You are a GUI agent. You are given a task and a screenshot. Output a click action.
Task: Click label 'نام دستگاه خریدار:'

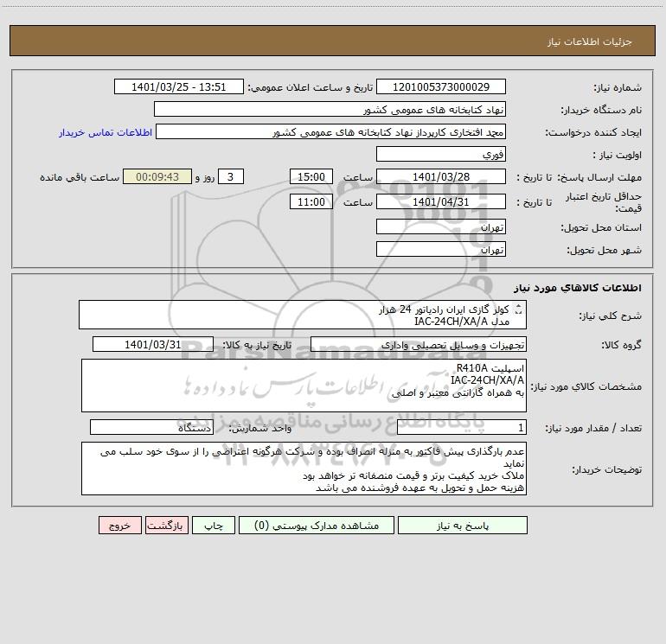pyautogui.click(x=601, y=110)
